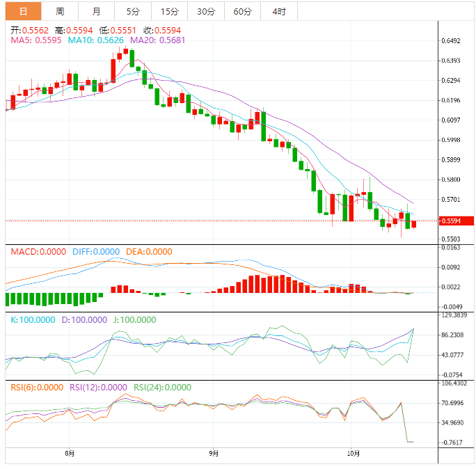Click the RSI(24) indicator label
The image size is (476, 469).
[162, 388]
